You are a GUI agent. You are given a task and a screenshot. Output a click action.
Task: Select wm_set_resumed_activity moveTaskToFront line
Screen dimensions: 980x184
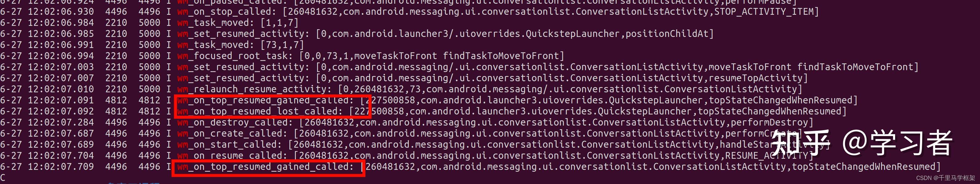pos(459,67)
